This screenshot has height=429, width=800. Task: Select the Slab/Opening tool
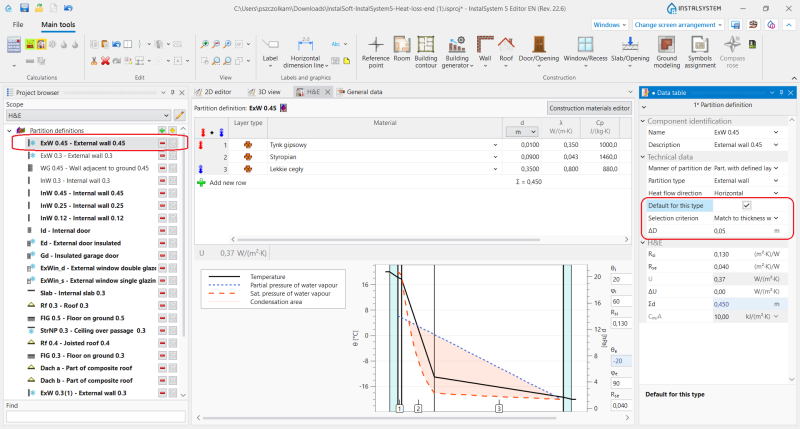click(630, 52)
